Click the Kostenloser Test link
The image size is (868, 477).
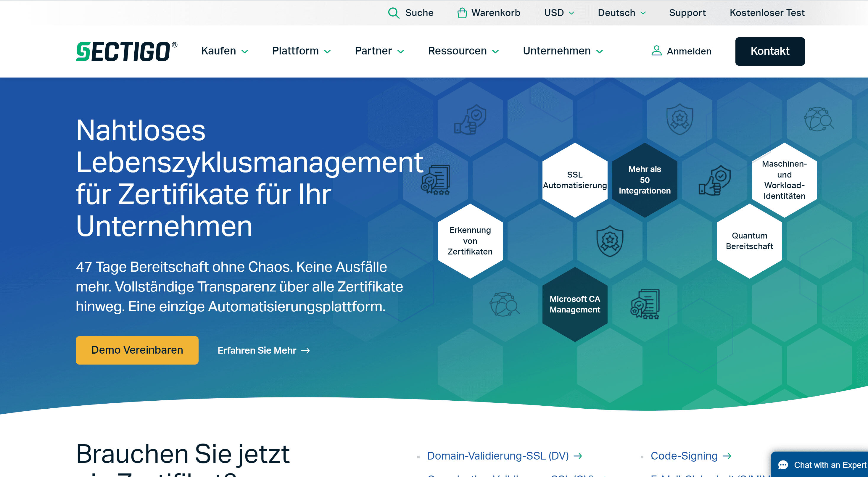pos(767,13)
